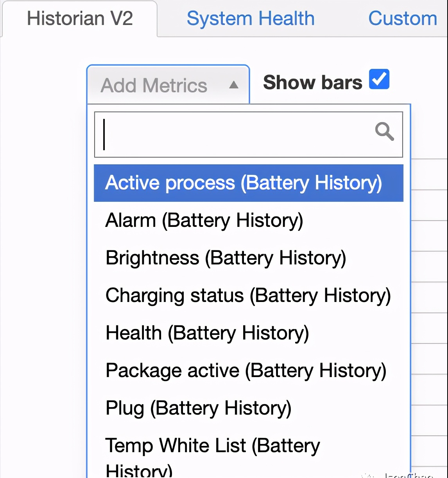
Task: Click the Add Metrics dropdown arrow
Action: (234, 85)
